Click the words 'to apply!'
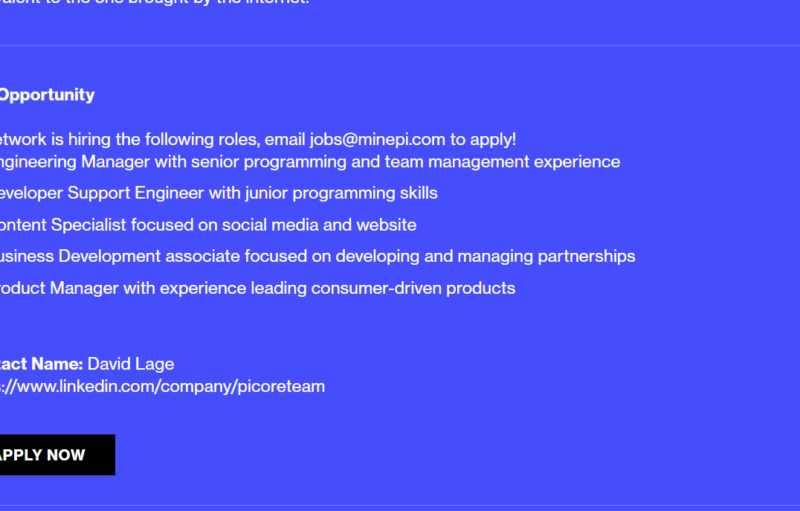 click(483, 139)
